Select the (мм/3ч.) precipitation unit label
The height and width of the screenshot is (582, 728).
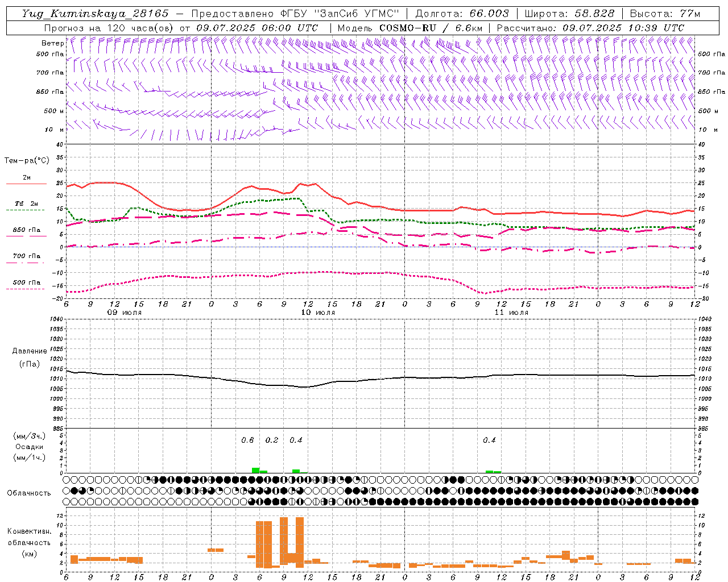30,436
